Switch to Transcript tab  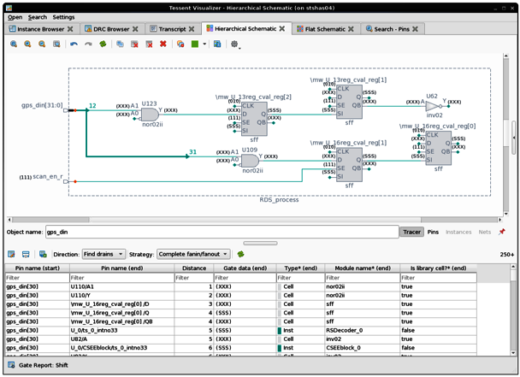[x=172, y=29]
